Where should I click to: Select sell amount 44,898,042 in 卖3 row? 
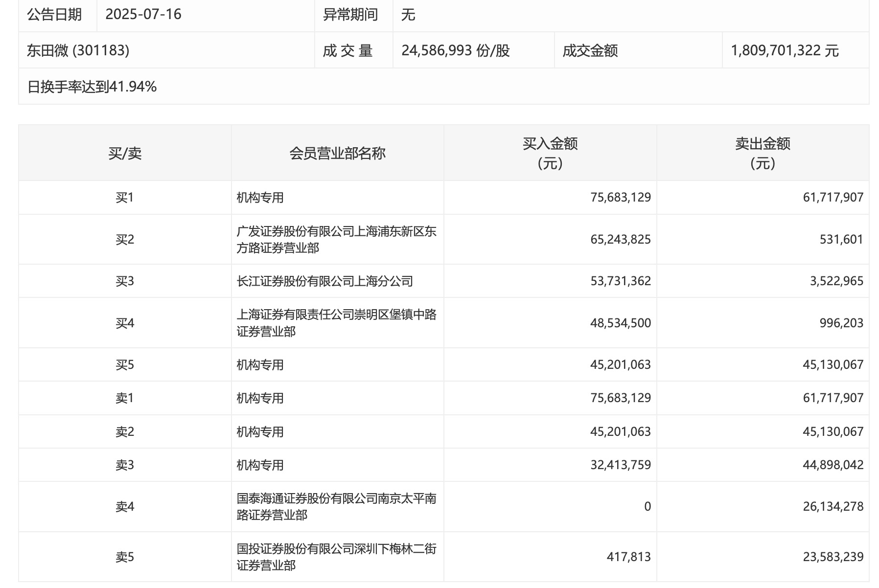833,465
